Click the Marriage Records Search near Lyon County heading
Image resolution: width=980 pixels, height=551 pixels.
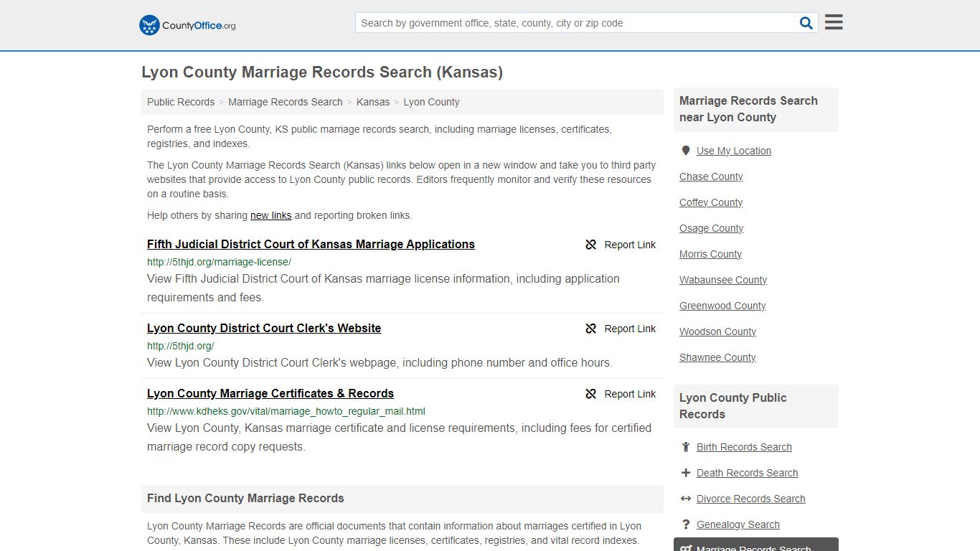point(748,109)
